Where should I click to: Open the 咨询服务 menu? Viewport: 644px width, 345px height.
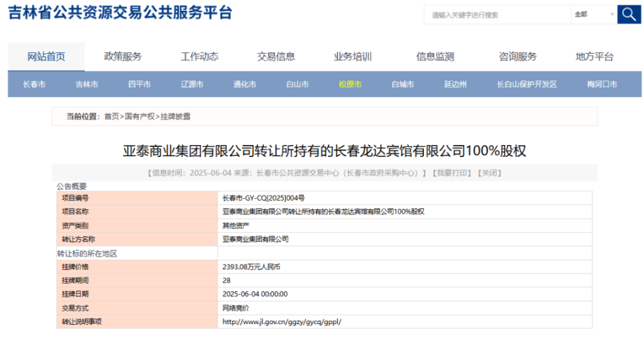point(517,56)
